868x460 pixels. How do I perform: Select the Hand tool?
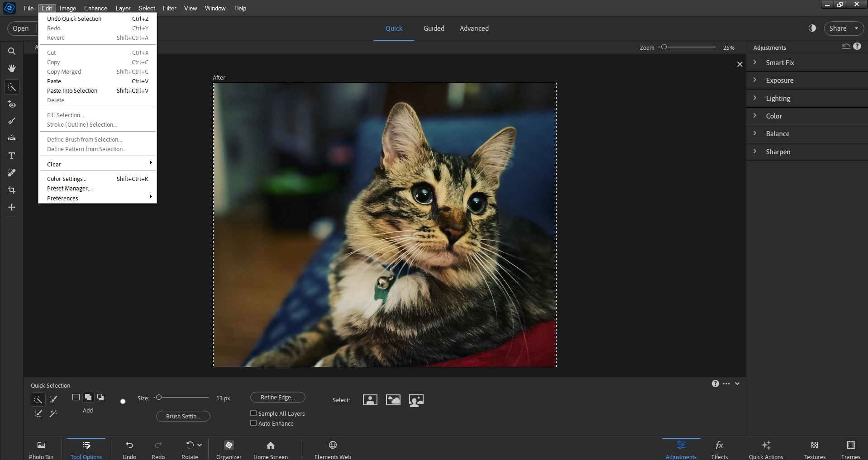tap(12, 68)
